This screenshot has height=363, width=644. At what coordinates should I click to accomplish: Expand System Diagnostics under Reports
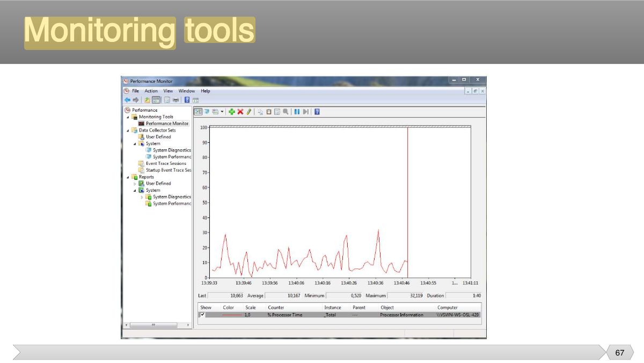click(142, 197)
